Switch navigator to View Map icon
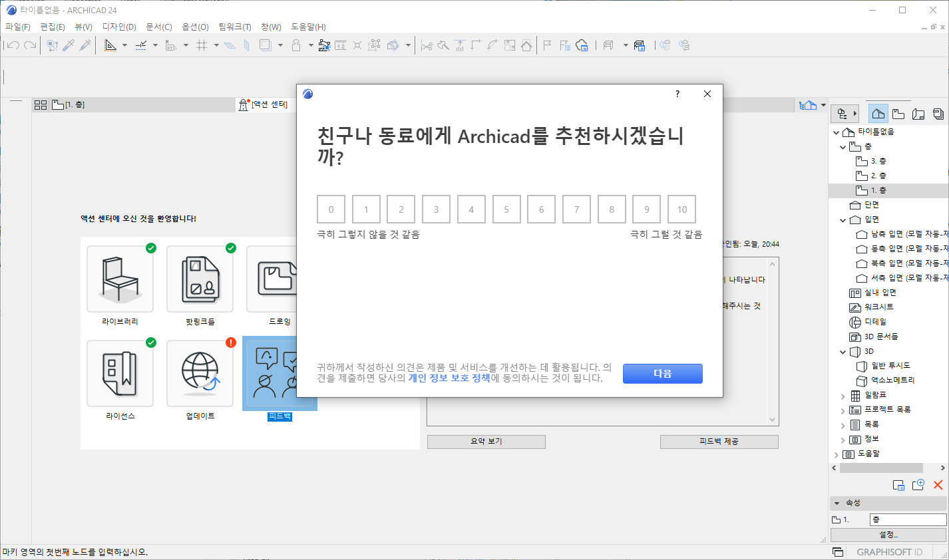This screenshot has width=949, height=560. [898, 114]
